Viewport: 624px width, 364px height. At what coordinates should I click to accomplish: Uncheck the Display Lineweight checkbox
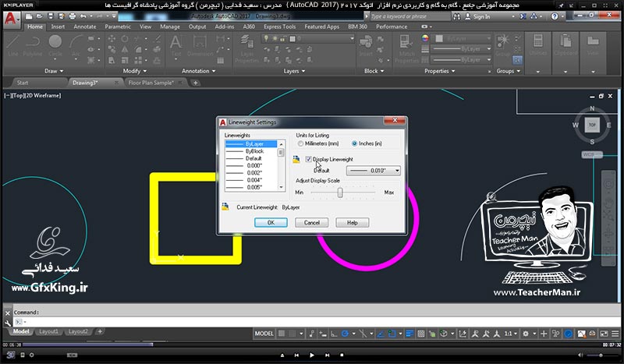[308, 159]
